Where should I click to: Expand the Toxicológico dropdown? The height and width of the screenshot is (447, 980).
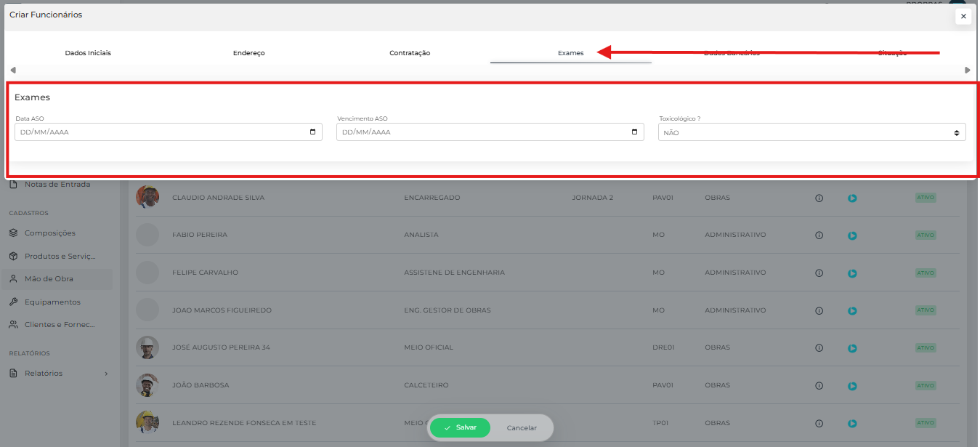tap(811, 133)
